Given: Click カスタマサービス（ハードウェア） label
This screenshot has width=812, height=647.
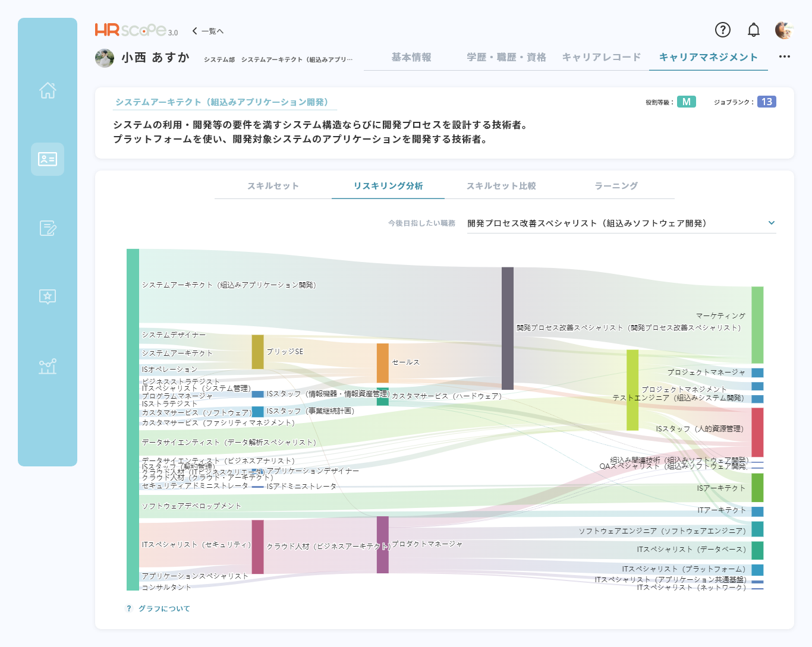Looking at the screenshot, I should tap(446, 396).
